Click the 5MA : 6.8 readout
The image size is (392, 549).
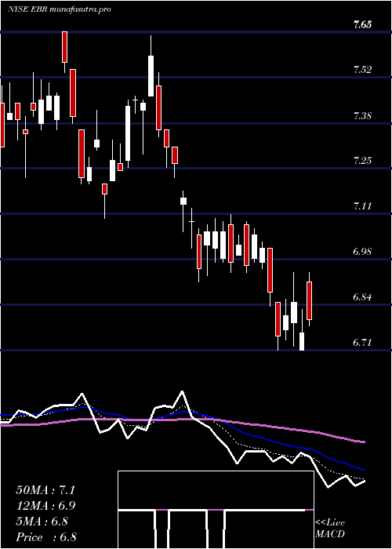(x=42, y=522)
